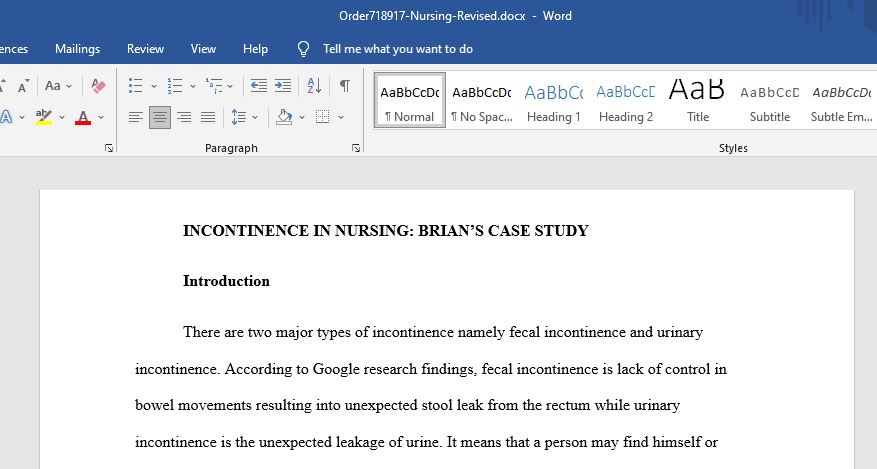
Task: Apply the Normal style
Action: (x=410, y=101)
